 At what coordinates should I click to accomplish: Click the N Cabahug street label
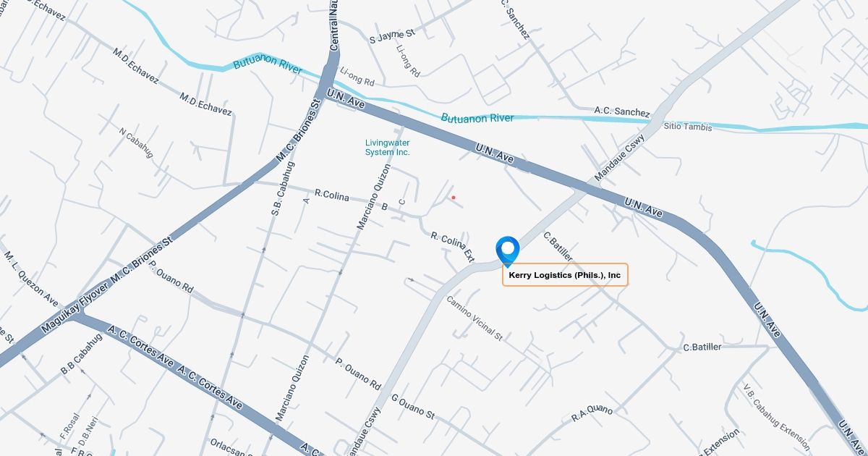pyautogui.click(x=137, y=143)
